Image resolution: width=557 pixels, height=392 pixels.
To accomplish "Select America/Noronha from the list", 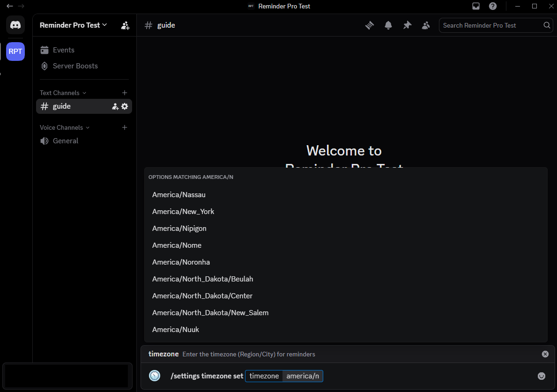I will click(x=346, y=262).
